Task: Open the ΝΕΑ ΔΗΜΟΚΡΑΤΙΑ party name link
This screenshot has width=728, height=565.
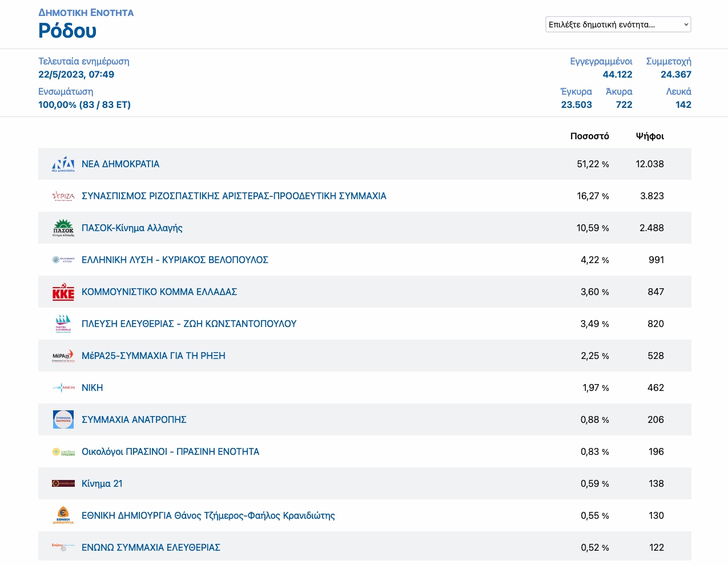Action: click(120, 164)
